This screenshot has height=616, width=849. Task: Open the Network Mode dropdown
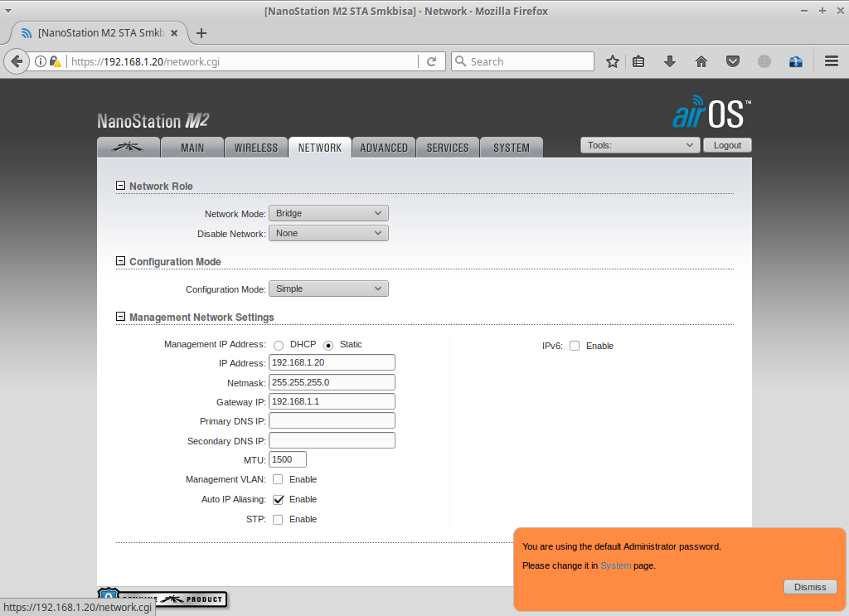coord(328,213)
